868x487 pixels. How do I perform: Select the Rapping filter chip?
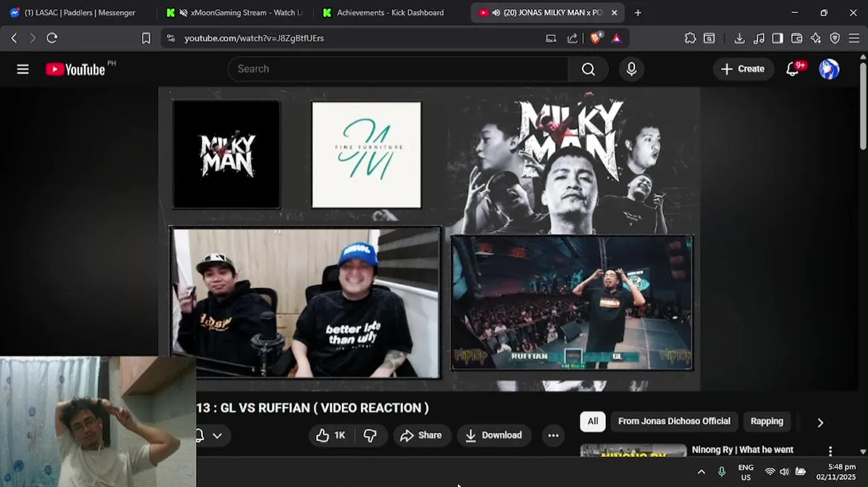[767, 421]
